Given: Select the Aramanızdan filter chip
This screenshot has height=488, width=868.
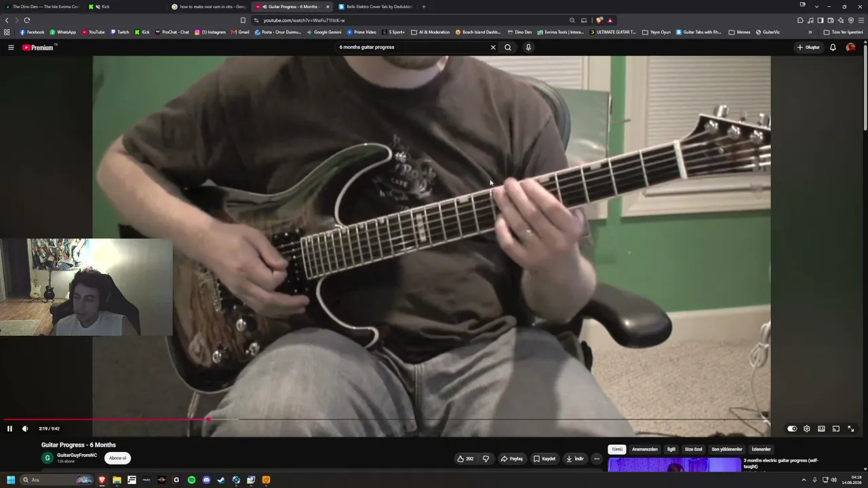Looking at the screenshot, I should pos(645,449).
